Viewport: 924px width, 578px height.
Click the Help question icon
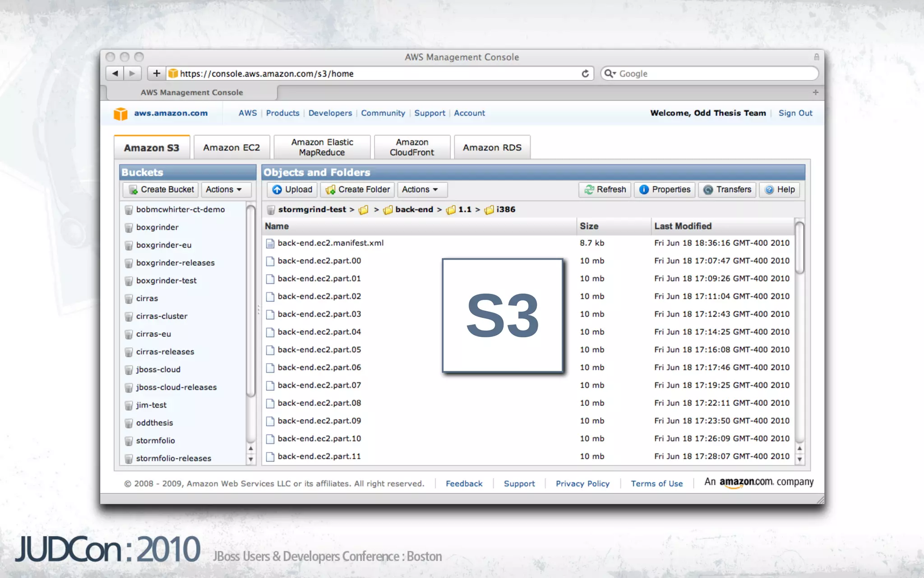point(769,190)
